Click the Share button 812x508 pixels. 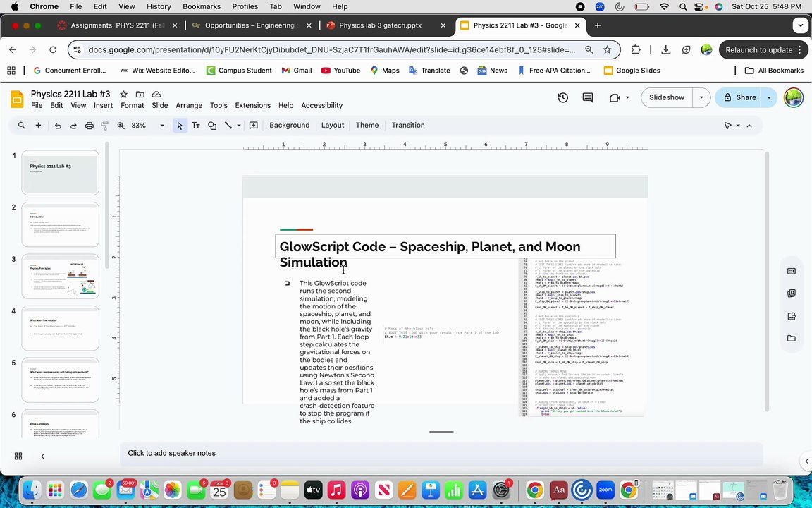click(x=739, y=97)
